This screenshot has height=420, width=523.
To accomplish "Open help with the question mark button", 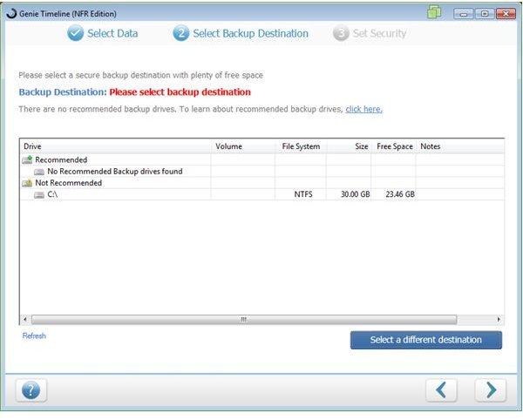I will pyautogui.click(x=31, y=390).
